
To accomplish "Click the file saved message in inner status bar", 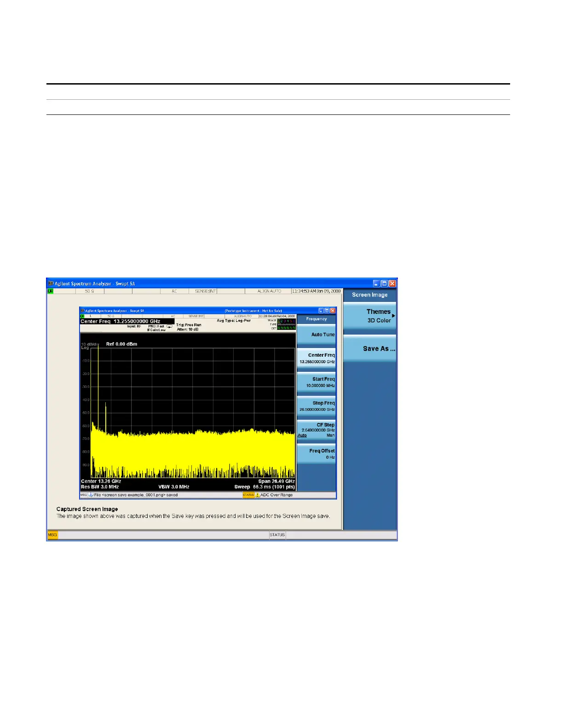I will pyautogui.click(x=136, y=495).
